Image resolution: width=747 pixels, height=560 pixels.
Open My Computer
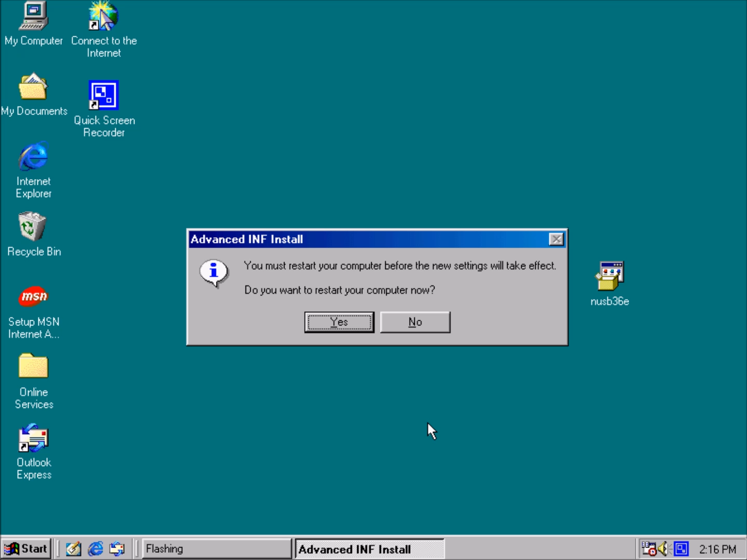point(33,16)
